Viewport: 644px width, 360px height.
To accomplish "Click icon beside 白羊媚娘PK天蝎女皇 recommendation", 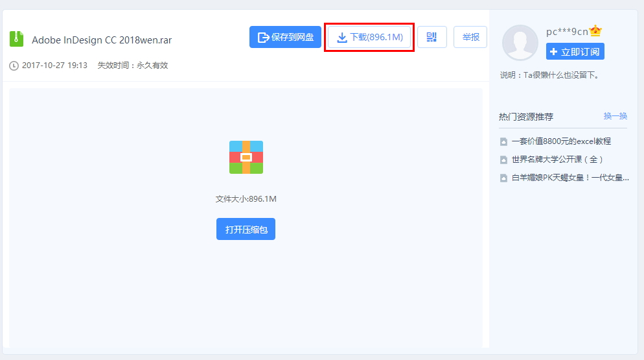I will point(503,178).
